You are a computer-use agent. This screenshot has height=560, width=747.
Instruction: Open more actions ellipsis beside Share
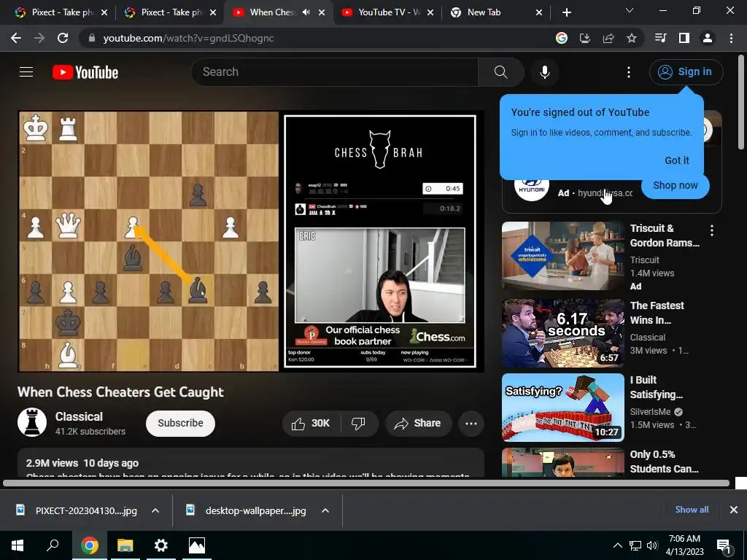471,424
